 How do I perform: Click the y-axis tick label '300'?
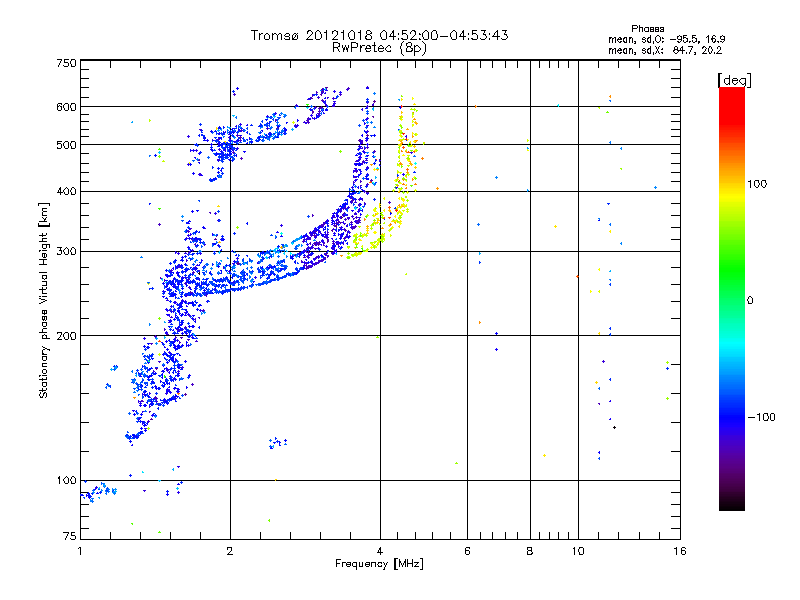pos(67,252)
